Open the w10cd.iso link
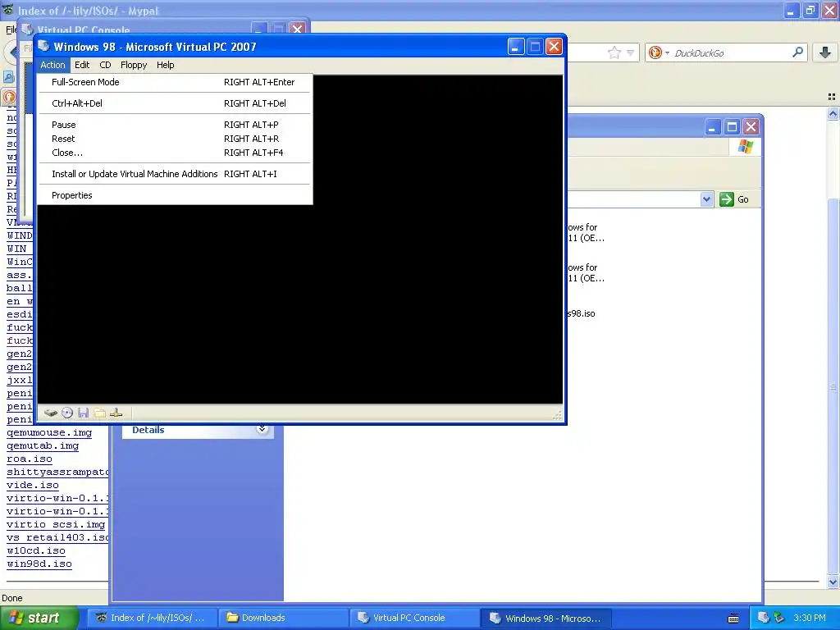The height and width of the screenshot is (630, 840). 35,550
